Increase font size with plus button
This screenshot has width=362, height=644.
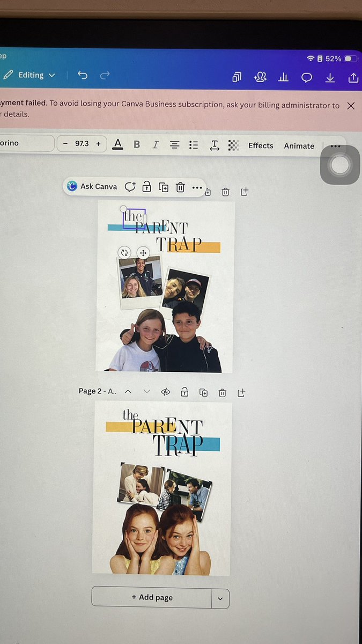pyautogui.click(x=98, y=144)
